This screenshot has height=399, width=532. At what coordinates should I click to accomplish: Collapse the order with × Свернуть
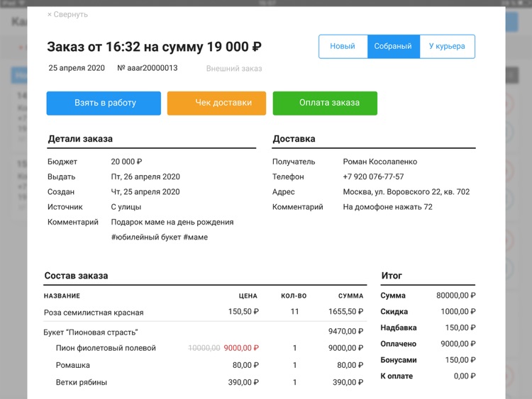[x=67, y=15]
